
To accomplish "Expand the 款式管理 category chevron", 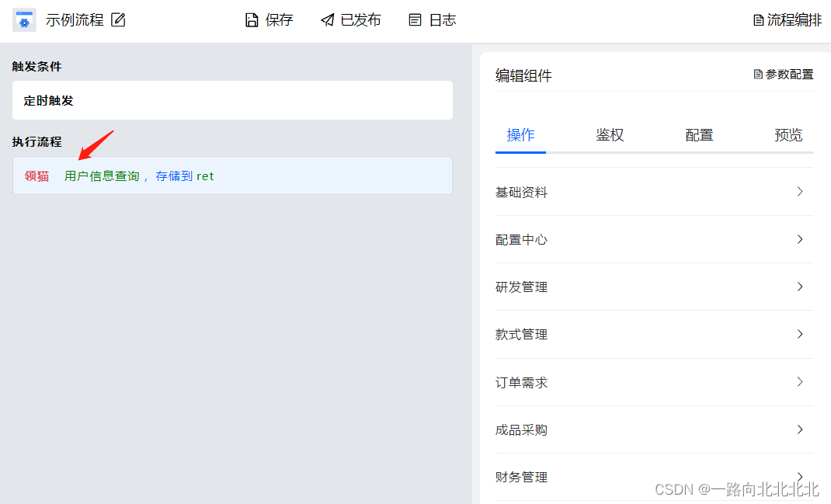I will [800, 334].
